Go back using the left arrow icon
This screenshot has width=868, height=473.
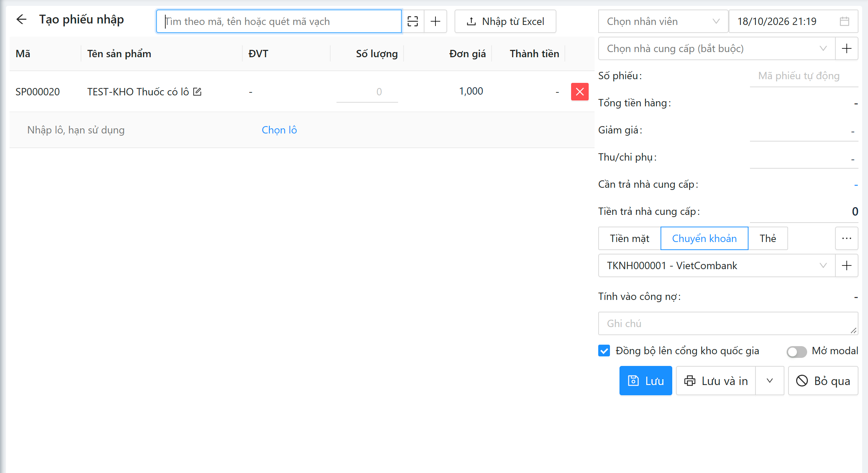(x=22, y=19)
